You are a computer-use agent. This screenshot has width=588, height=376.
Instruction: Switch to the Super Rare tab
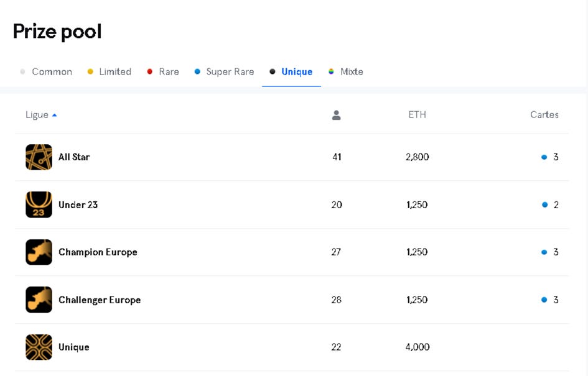coord(224,71)
